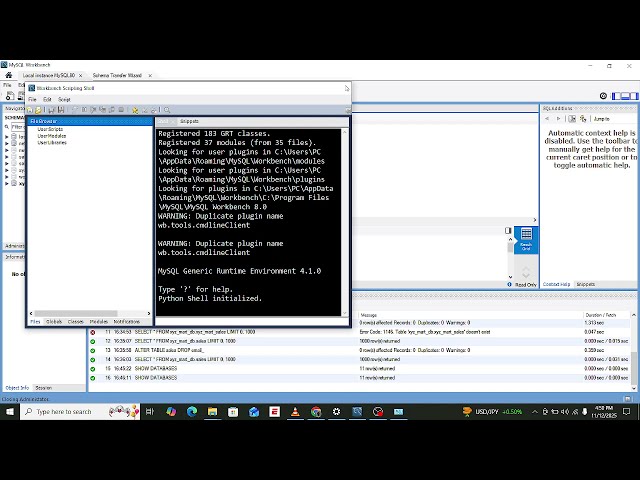This screenshot has width=640, height=480.
Task: Click the Settings gear in the taskbar
Action: click(x=336, y=412)
